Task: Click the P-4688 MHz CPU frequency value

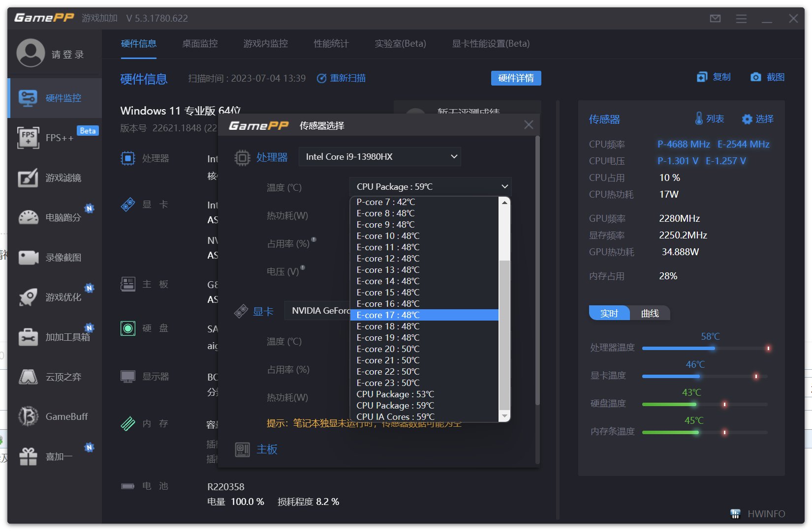Action: (684, 144)
